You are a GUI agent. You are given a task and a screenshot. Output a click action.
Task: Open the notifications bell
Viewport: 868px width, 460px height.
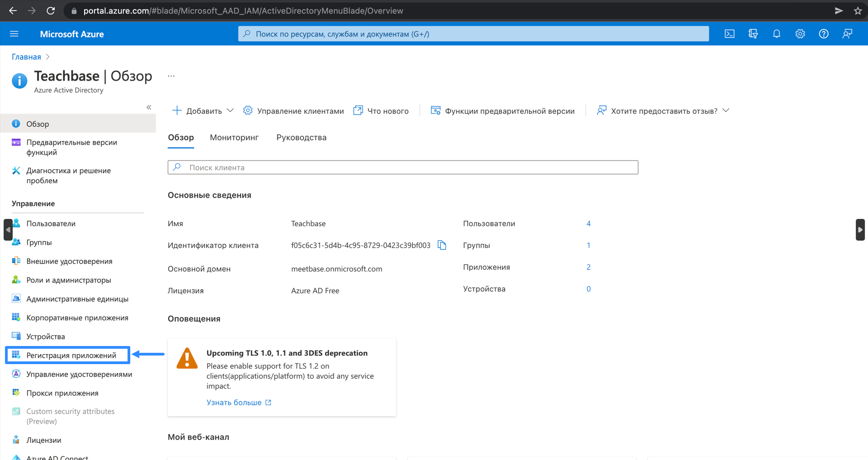[777, 34]
